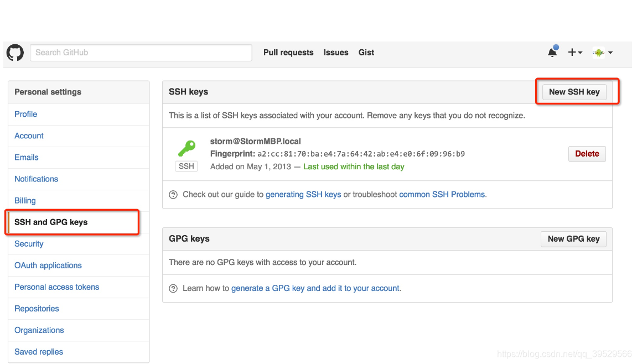Viewport: 637px width, 364px height.
Task: Open the user avatar menu
Action: pos(603,53)
